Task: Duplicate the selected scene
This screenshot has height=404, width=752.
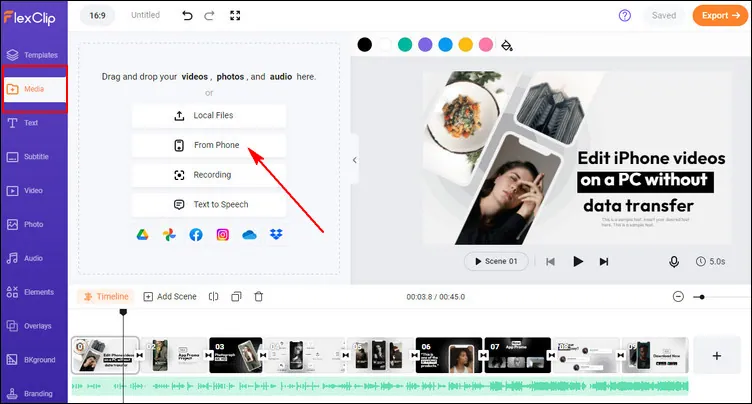Action: pyautogui.click(x=236, y=297)
